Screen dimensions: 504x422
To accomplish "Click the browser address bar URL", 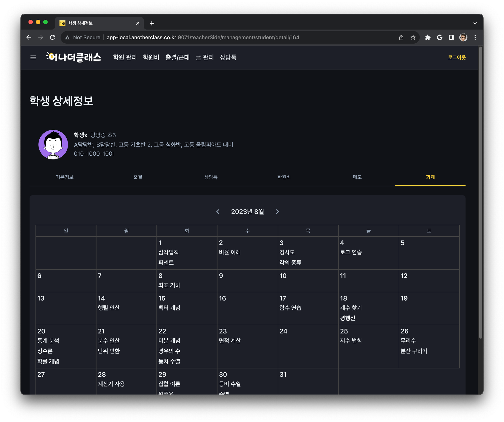I will pyautogui.click(x=203, y=37).
